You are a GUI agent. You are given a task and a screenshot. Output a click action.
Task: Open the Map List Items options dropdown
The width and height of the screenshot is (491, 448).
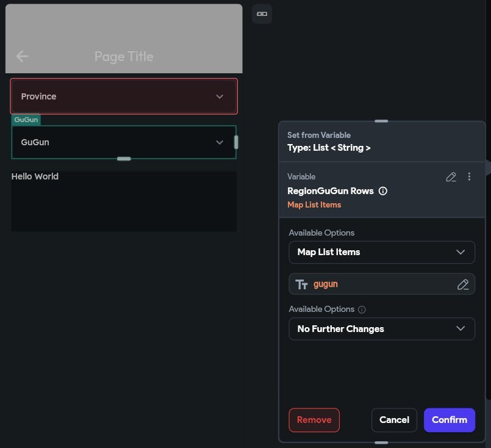[x=382, y=252]
